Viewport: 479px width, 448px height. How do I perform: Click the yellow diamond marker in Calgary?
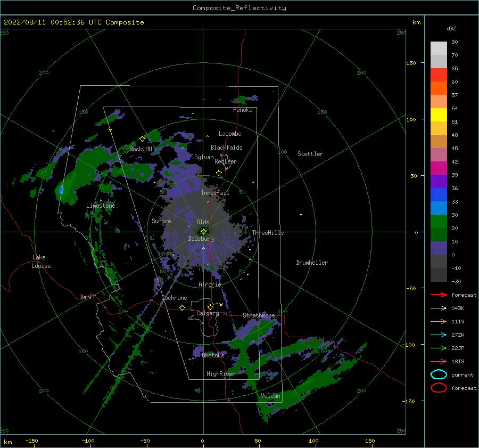coord(210,307)
